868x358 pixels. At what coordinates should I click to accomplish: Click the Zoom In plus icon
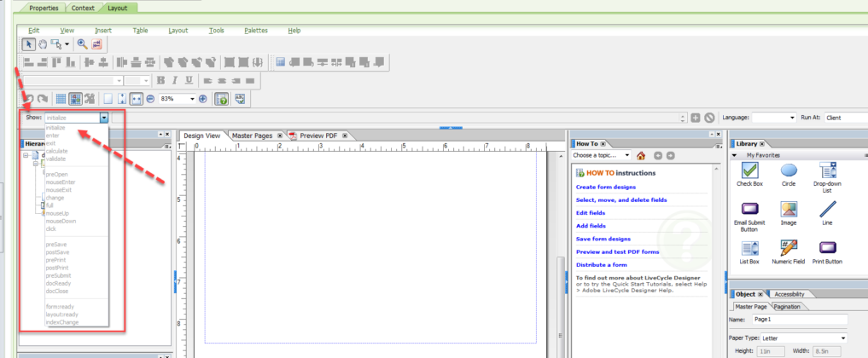point(202,99)
